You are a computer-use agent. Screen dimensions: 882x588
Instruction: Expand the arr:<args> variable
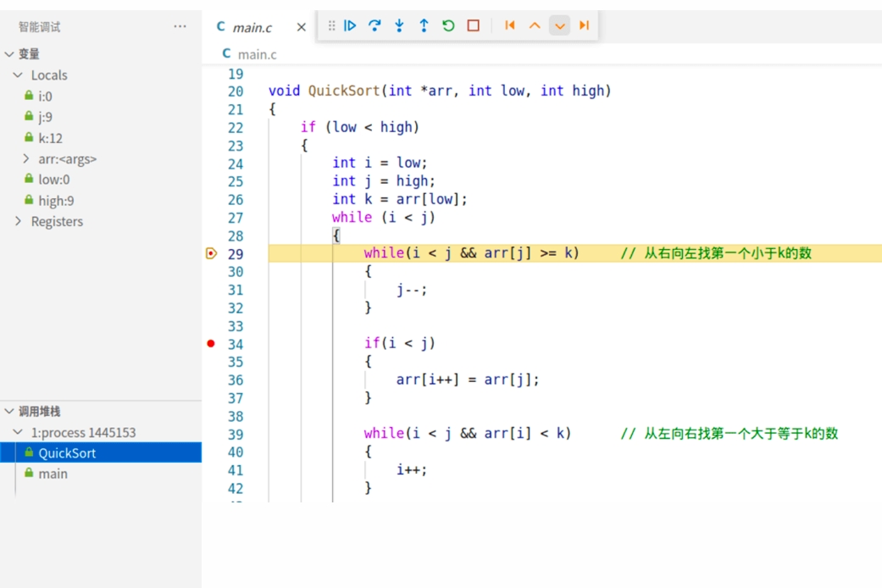coord(26,158)
